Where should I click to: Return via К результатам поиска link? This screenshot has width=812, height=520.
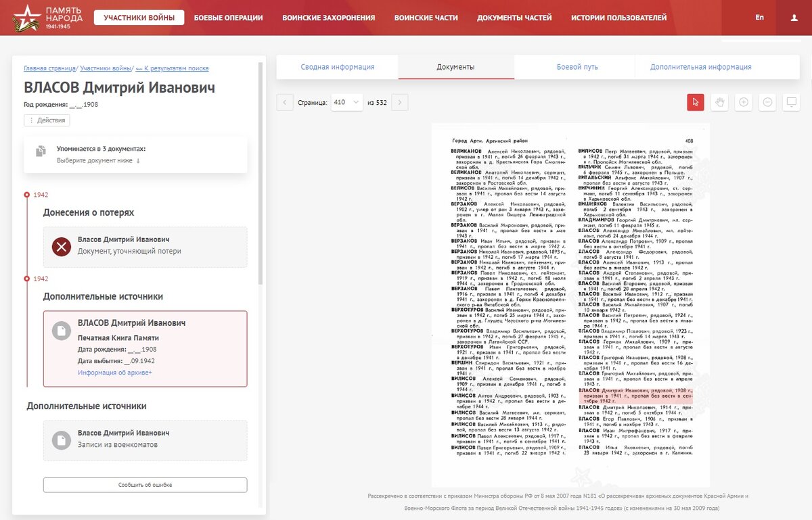click(173, 68)
